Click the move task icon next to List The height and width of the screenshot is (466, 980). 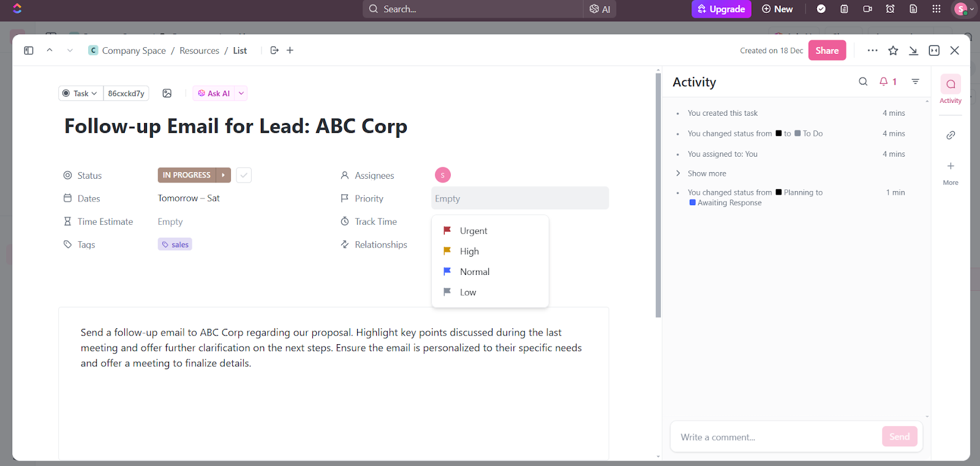pos(274,50)
